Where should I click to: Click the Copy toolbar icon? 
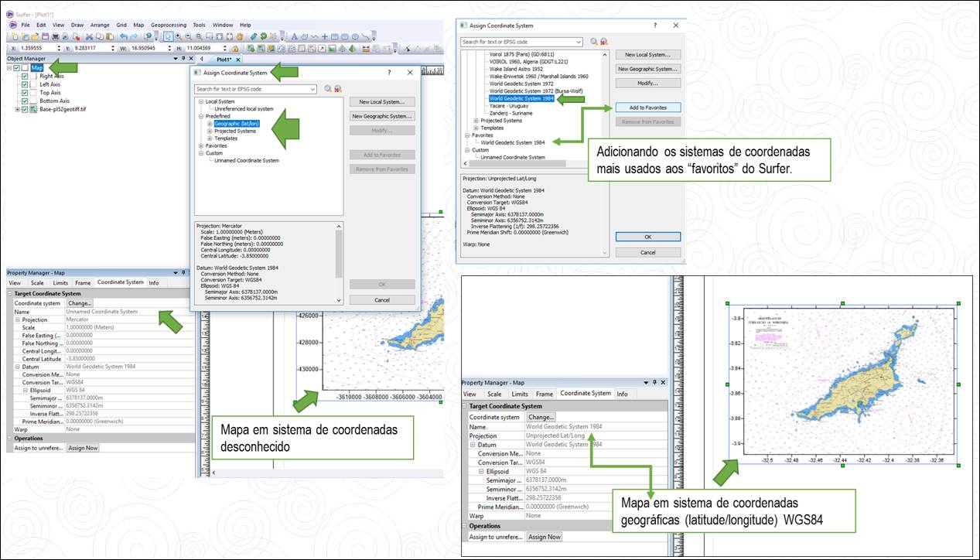click(x=99, y=36)
